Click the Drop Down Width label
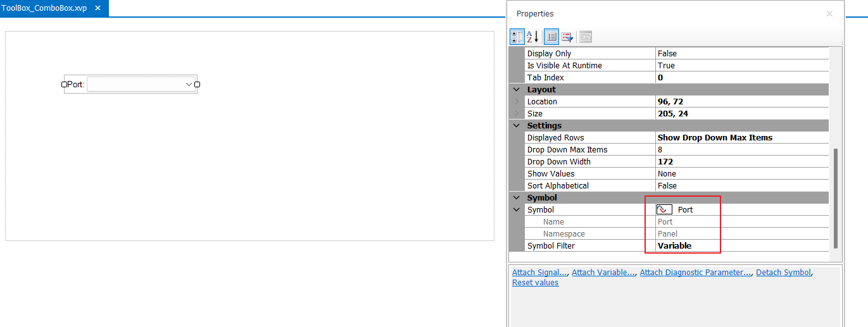This screenshot has height=327, width=868. (558, 162)
